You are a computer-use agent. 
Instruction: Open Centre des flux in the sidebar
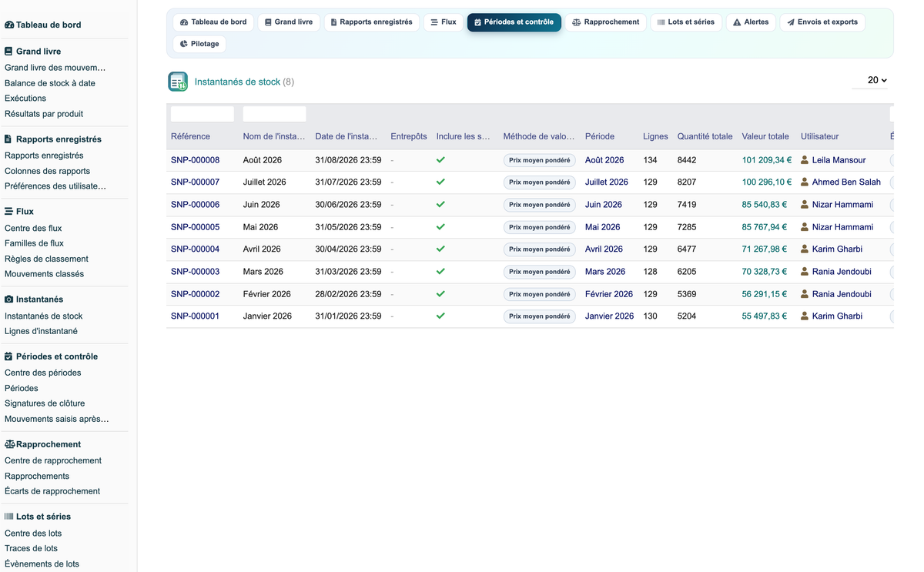[33, 228]
